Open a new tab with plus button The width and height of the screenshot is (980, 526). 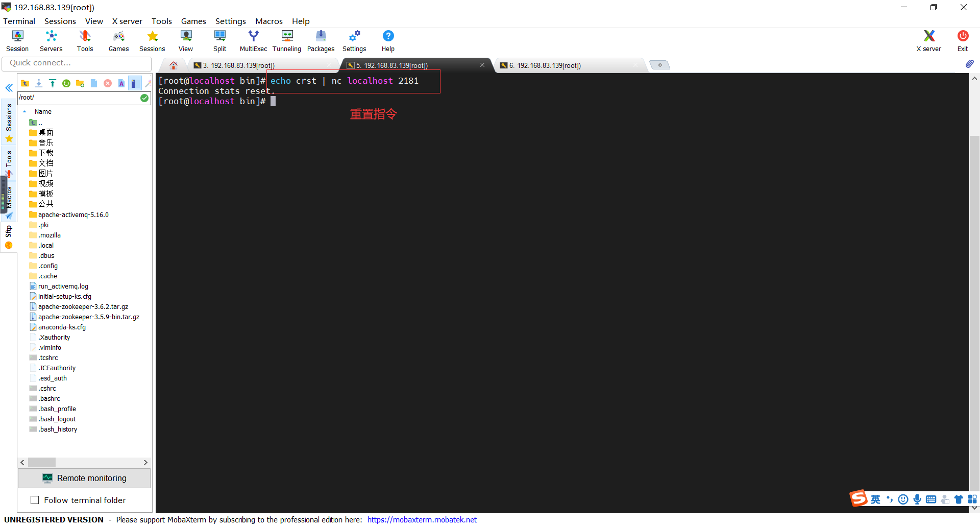pos(660,65)
